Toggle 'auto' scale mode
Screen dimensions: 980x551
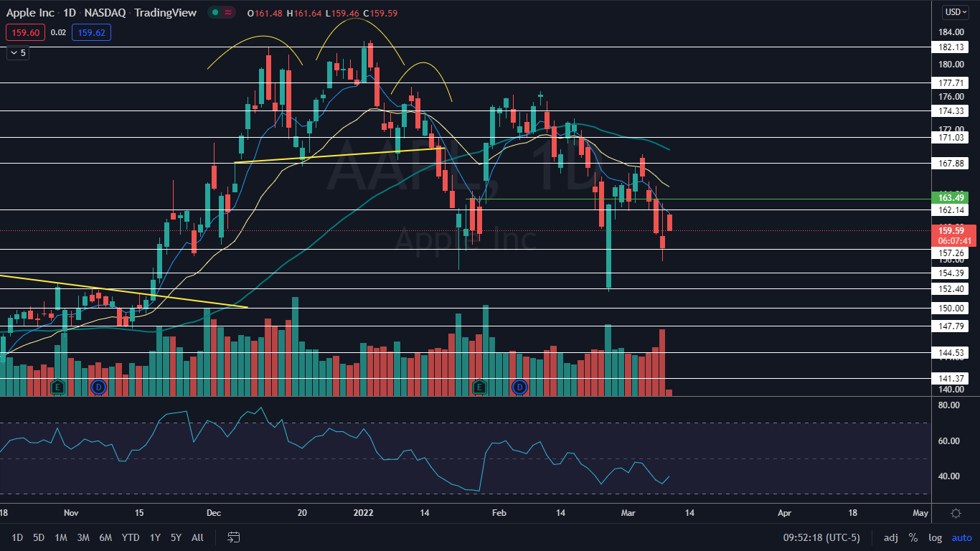pos(961,537)
